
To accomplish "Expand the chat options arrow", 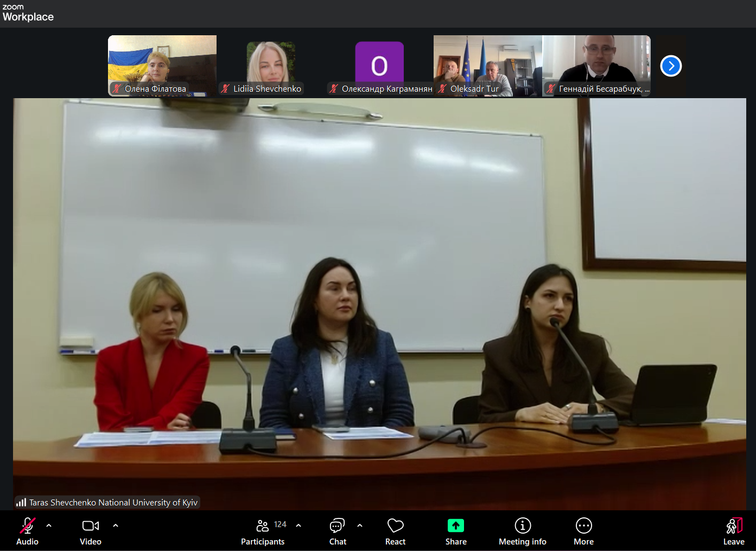I will [x=360, y=526].
